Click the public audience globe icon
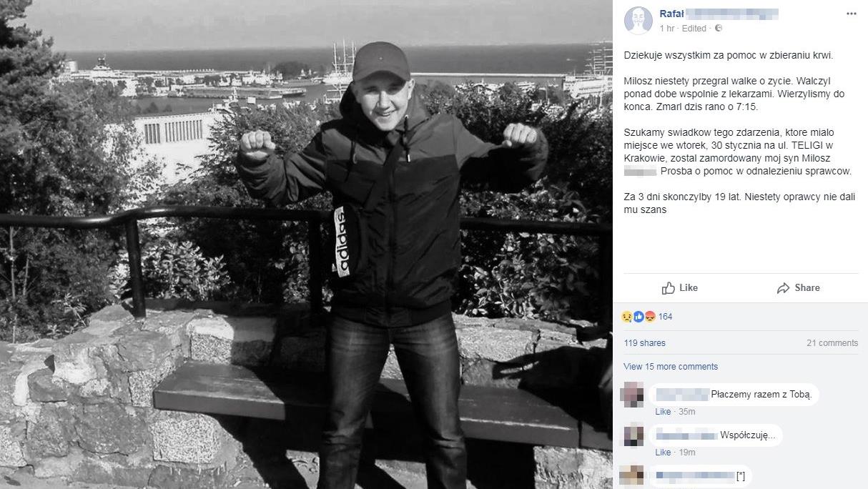 click(719, 29)
